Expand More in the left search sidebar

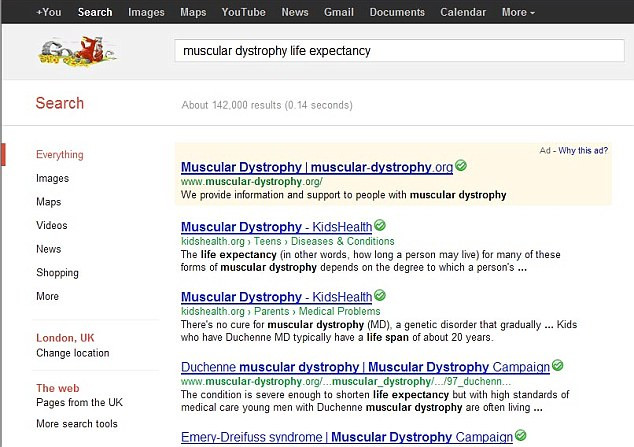click(47, 297)
